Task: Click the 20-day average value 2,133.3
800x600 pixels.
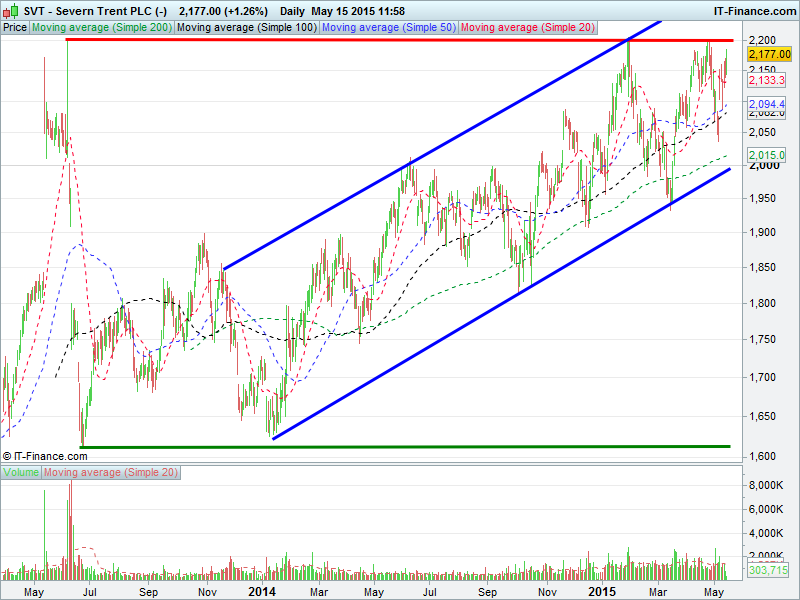Action: [766, 80]
